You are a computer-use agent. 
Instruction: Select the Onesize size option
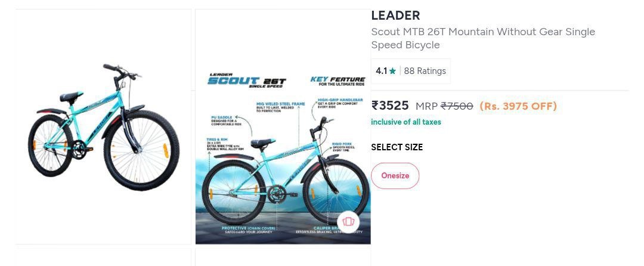[395, 175]
